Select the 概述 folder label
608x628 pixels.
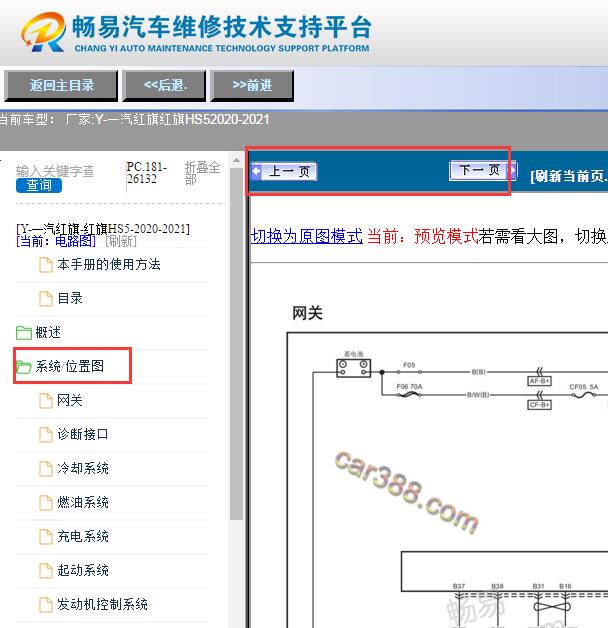coord(48,332)
